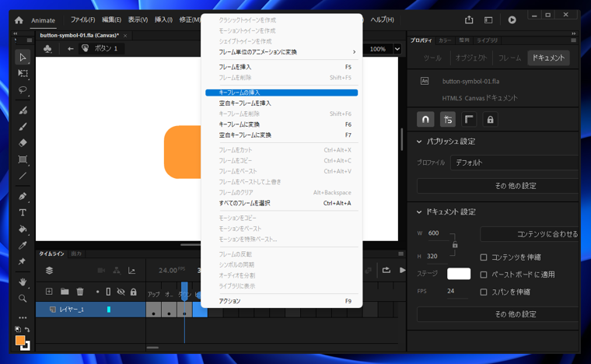Select the Eraser tool
591x364 pixels.
(x=23, y=143)
